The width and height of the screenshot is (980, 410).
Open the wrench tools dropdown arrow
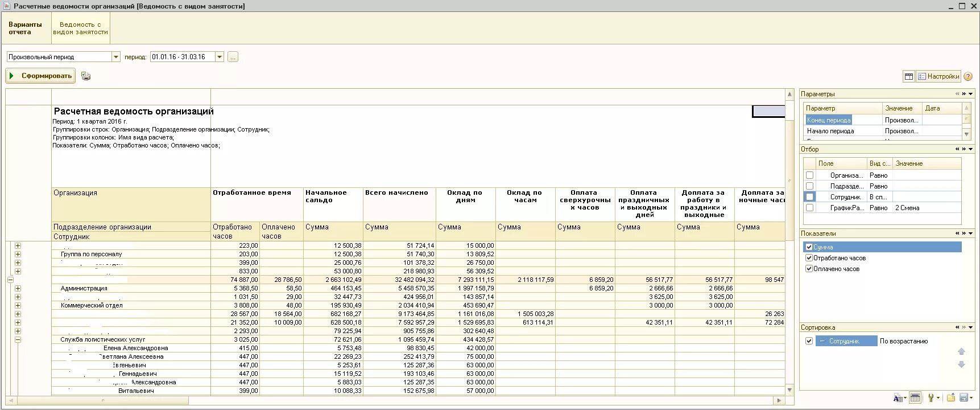click(938, 397)
